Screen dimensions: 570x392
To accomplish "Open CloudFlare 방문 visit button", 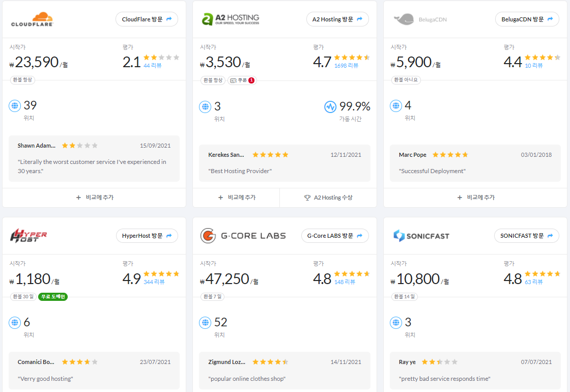I will (147, 19).
